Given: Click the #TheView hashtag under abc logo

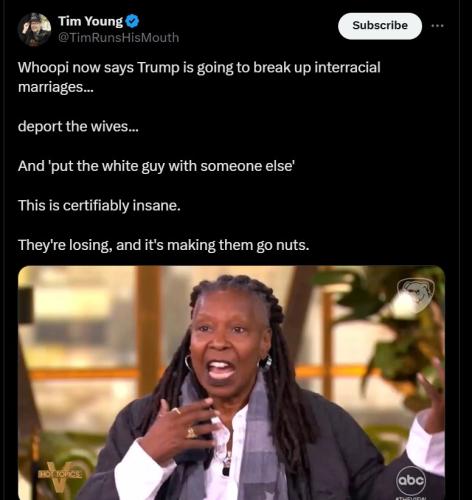Looking at the screenshot, I should (x=411, y=497).
